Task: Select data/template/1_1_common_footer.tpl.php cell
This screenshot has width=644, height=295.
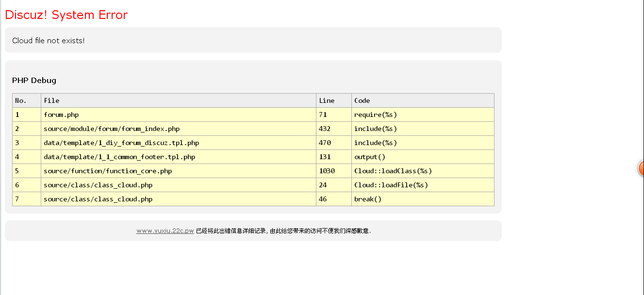Action: point(179,157)
